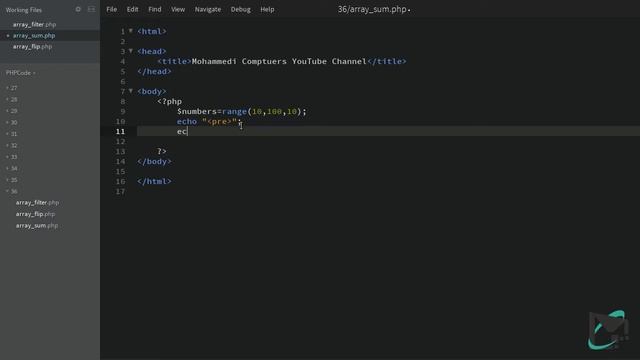Open the Edit menu
This screenshot has height=360, width=640.
pos(132,9)
